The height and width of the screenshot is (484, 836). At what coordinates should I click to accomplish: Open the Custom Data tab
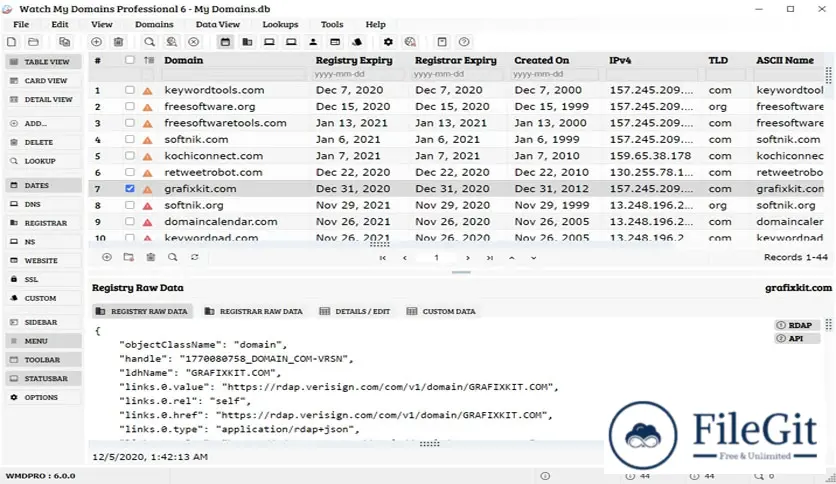coord(441,311)
